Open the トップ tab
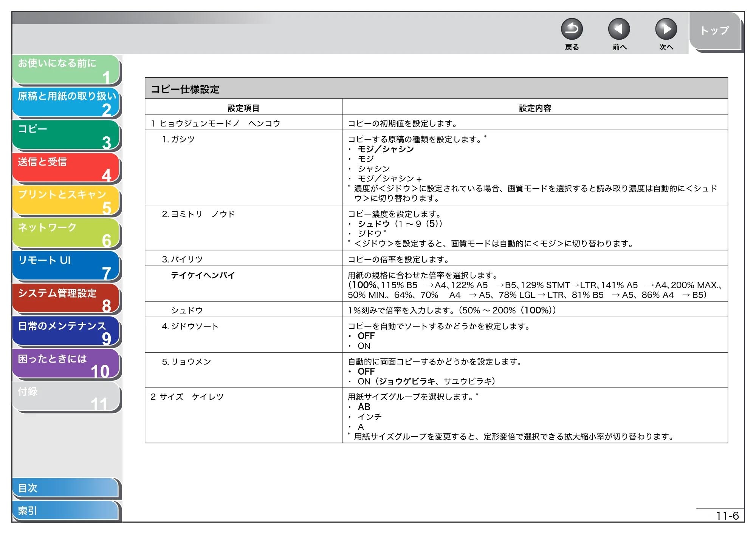Viewport: 756px width, 534px height. pyautogui.click(x=714, y=31)
